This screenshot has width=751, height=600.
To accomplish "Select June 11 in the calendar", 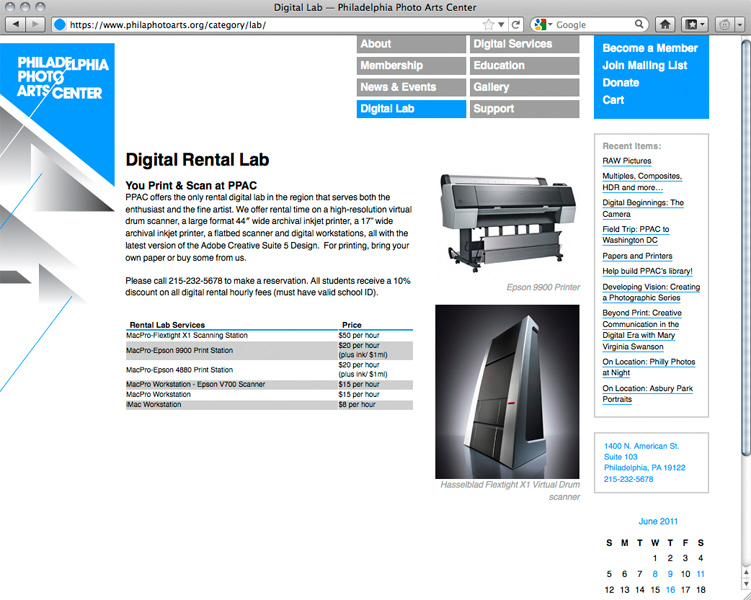I will [700, 574].
